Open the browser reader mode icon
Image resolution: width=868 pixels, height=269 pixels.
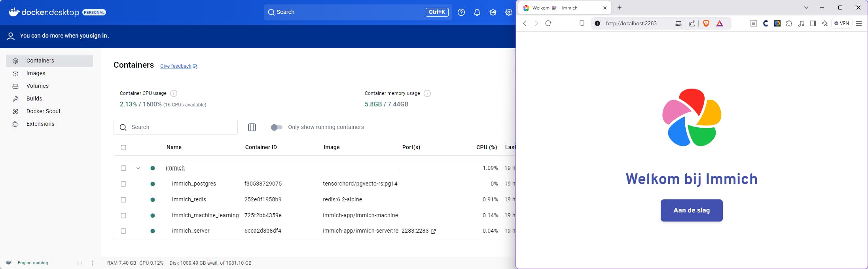coord(754,24)
